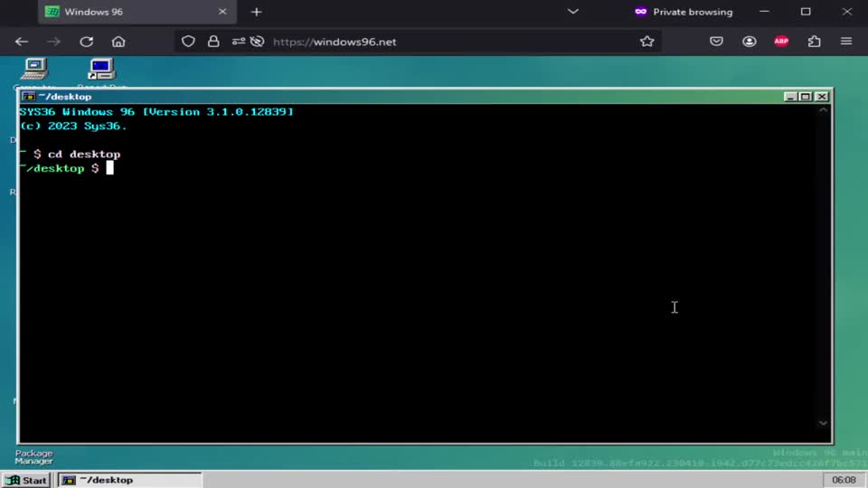Open a new browser tab
Screen dimensions: 868x488
point(256,12)
